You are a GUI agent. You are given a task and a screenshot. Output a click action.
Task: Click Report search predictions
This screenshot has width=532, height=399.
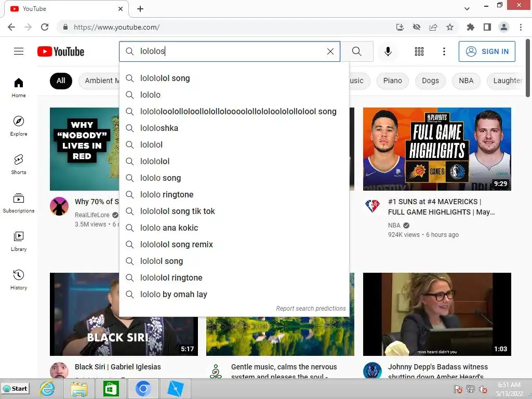click(311, 309)
